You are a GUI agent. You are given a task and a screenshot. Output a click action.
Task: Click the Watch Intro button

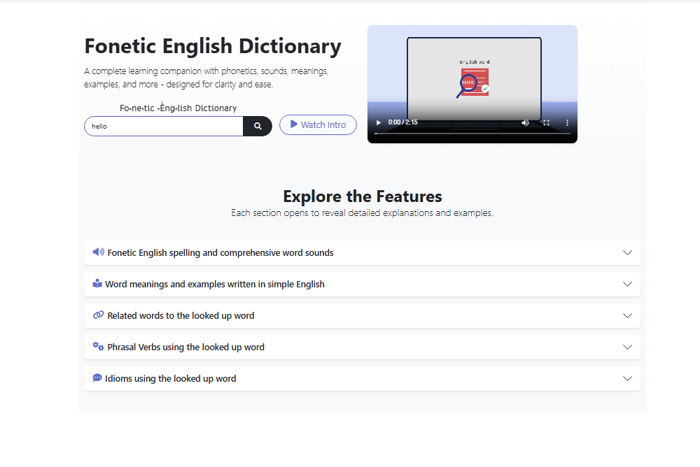click(x=318, y=125)
